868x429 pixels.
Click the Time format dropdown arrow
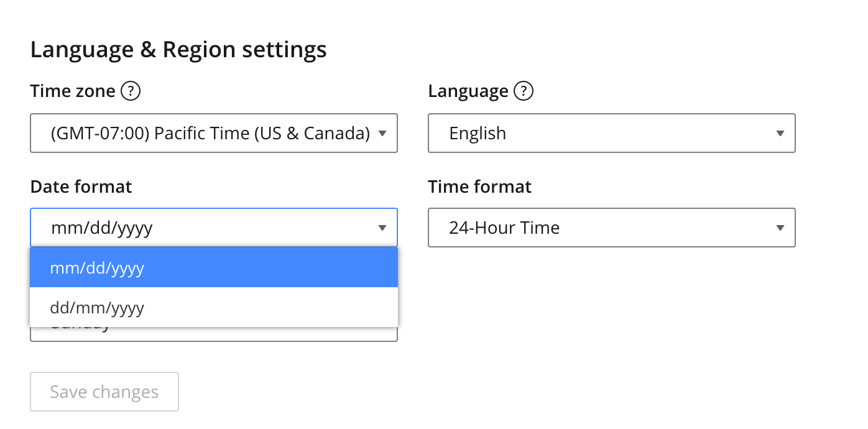[780, 228]
